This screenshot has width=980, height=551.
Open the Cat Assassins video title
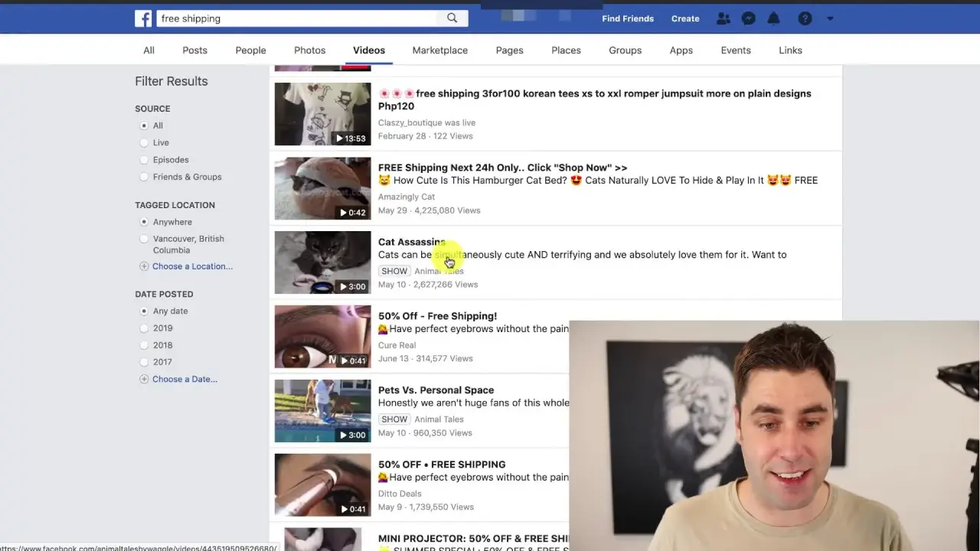pos(411,242)
